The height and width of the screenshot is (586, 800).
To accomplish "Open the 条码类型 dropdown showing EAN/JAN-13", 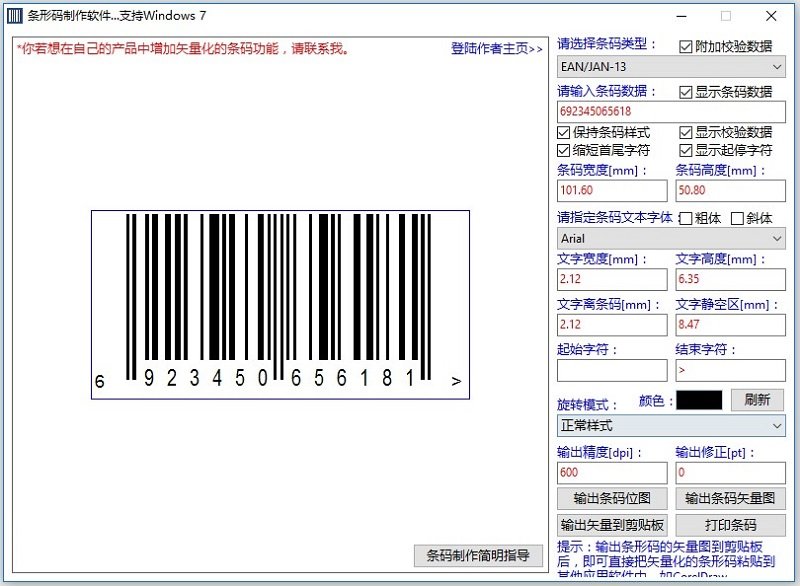I will coord(669,67).
